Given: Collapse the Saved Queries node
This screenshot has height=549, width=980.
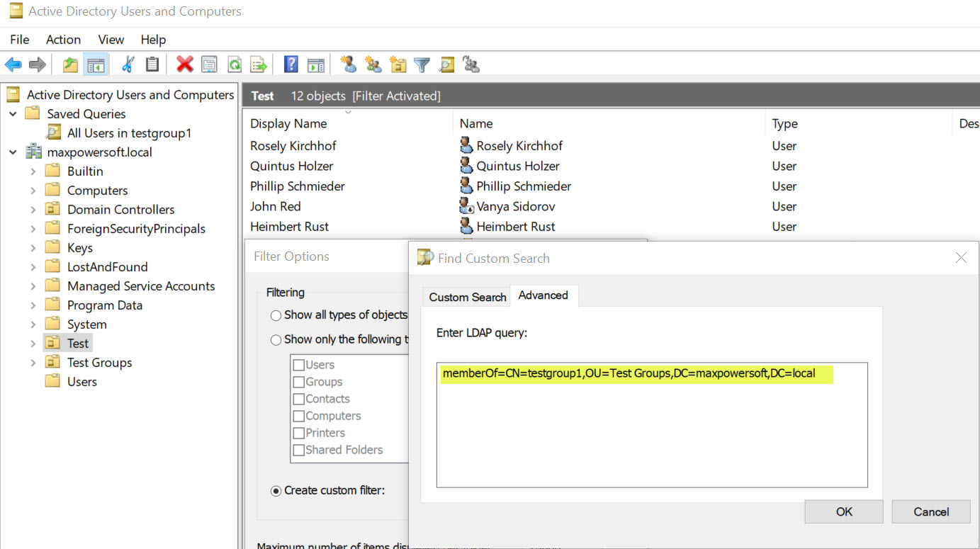Looking at the screenshot, I should (x=13, y=114).
